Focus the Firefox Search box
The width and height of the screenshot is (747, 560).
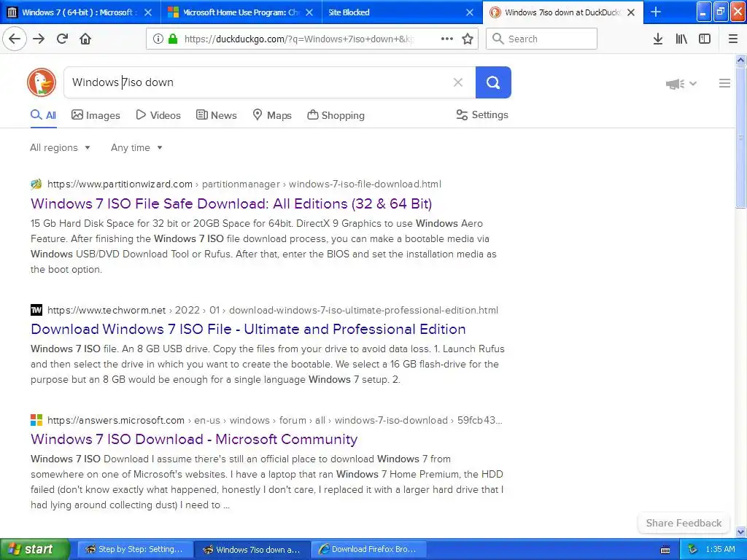(542, 39)
